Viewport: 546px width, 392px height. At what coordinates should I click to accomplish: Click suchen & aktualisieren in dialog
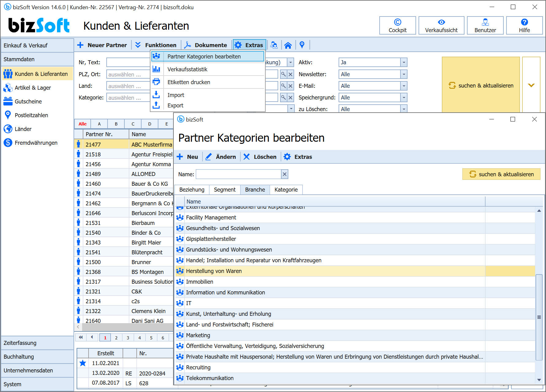(501, 174)
